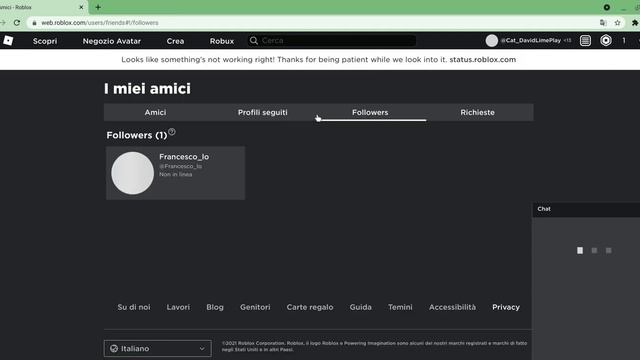Click the Robux count number 1
640x360 pixels.
click(x=624, y=40)
